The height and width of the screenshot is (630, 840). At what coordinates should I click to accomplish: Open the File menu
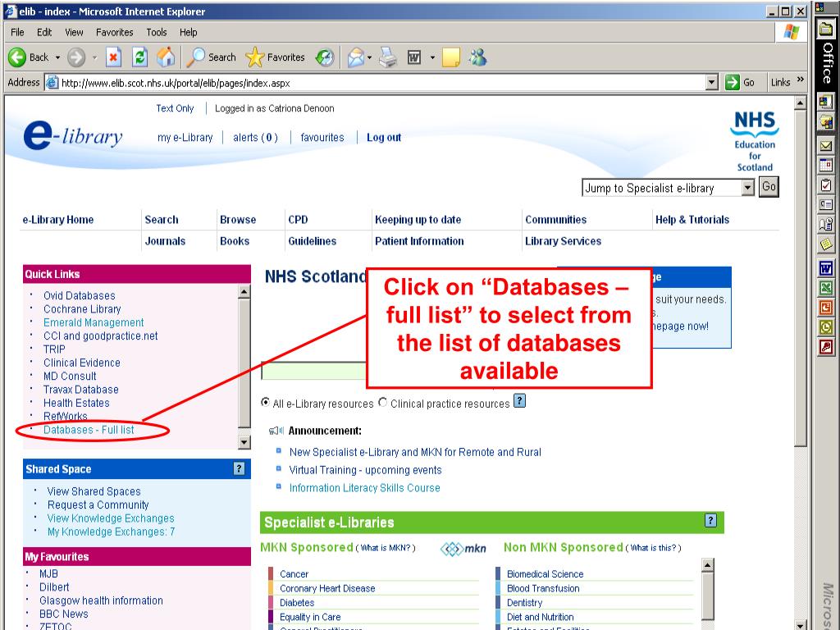tap(18, 32)
